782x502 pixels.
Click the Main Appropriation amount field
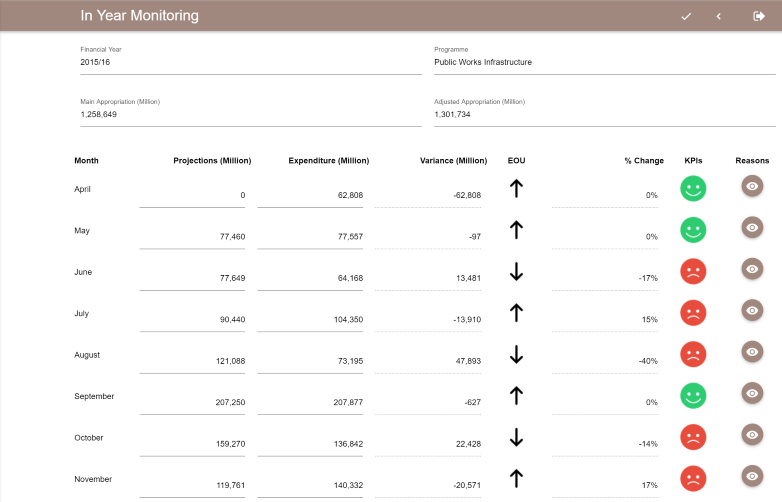(250, 114)
